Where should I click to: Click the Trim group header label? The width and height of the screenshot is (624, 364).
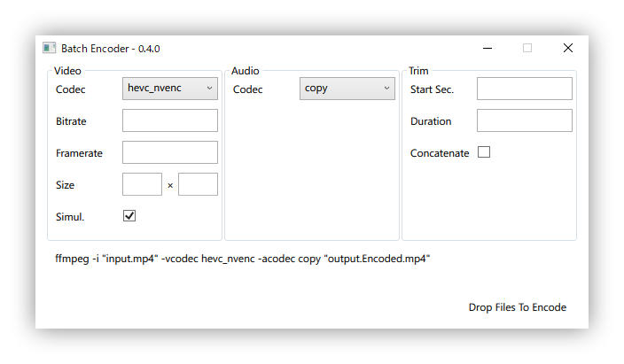pyautogui.click(x=418, y=70)
